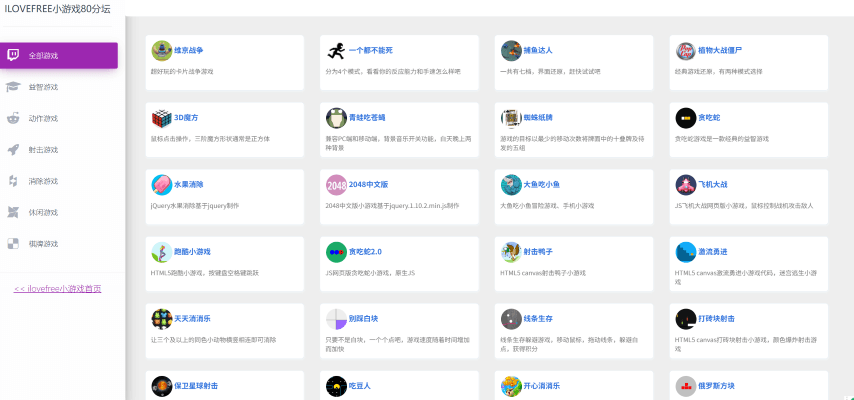This screenshot has height=400, width=854.
Task: Click the 2048中文版 title link
Action: pyautogui.click(x=369, y=185)
